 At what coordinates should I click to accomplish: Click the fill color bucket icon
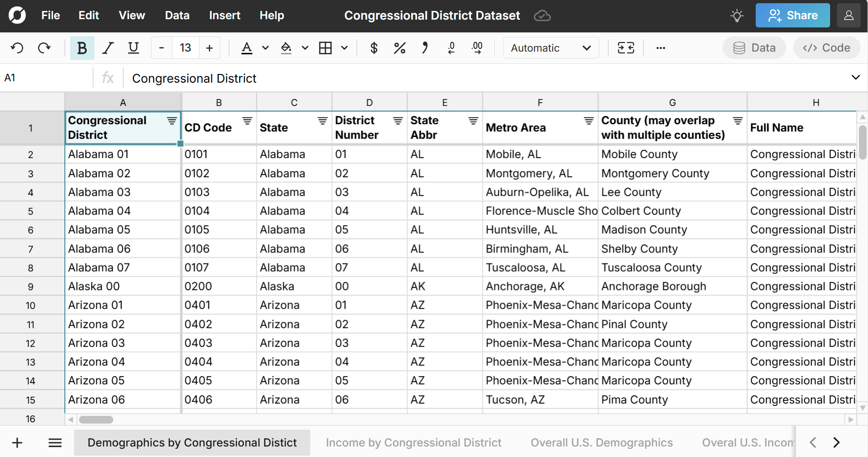tap(286, 48)
